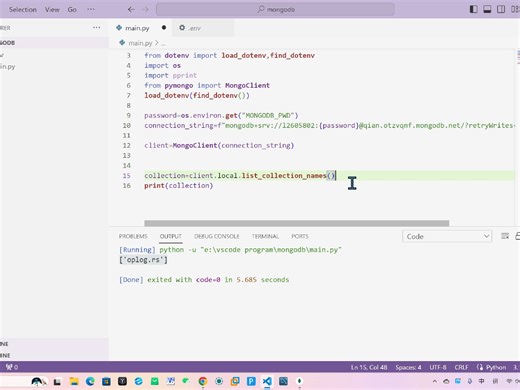This screenshot has width=520, height=390.
Task: Open the Word icon in the taskbar
Action: click(171, 381)
